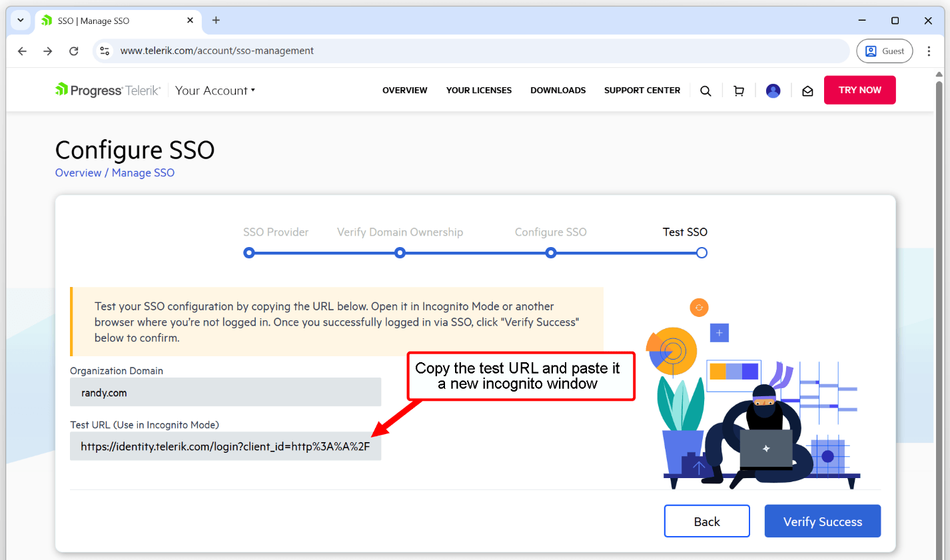The height and width of the screenshot is (560, 950).
Task: Click the Verify Success button
Action: (x=822, y=521)
